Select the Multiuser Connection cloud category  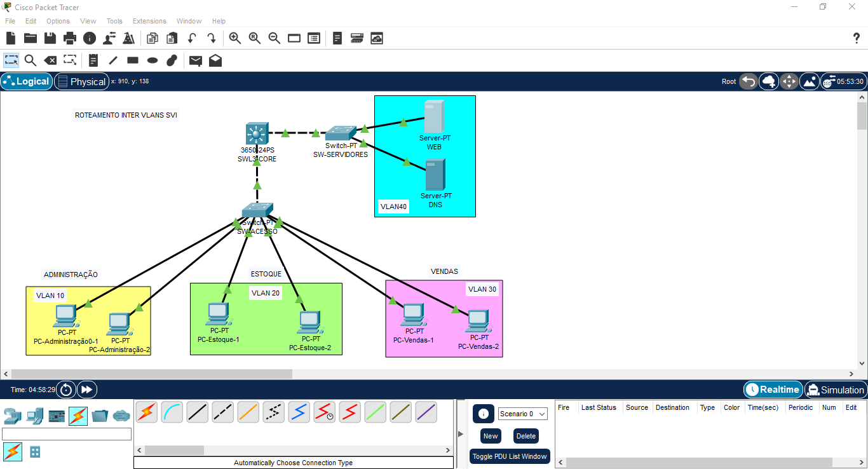click(121, 416)
